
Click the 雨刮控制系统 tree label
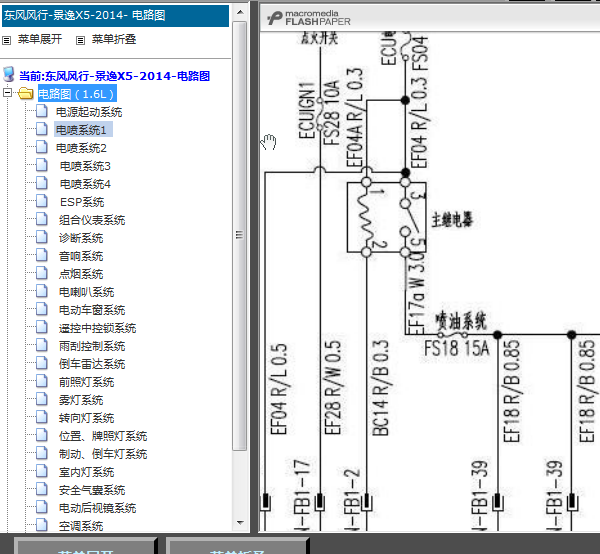click(x=92, y=346)
